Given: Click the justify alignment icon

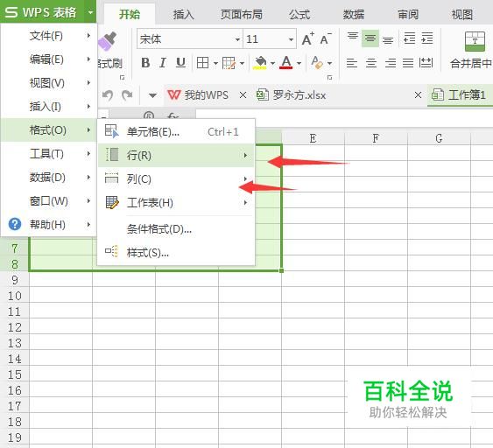Looking at the screenshot, I should tap(408, 63).
